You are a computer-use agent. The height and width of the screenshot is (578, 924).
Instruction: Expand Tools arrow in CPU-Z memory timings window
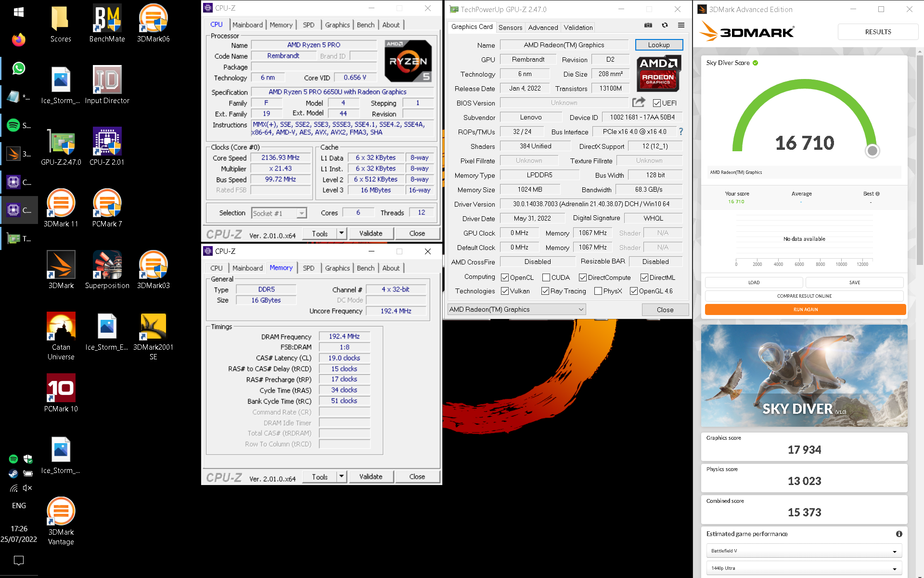point(341,476)
